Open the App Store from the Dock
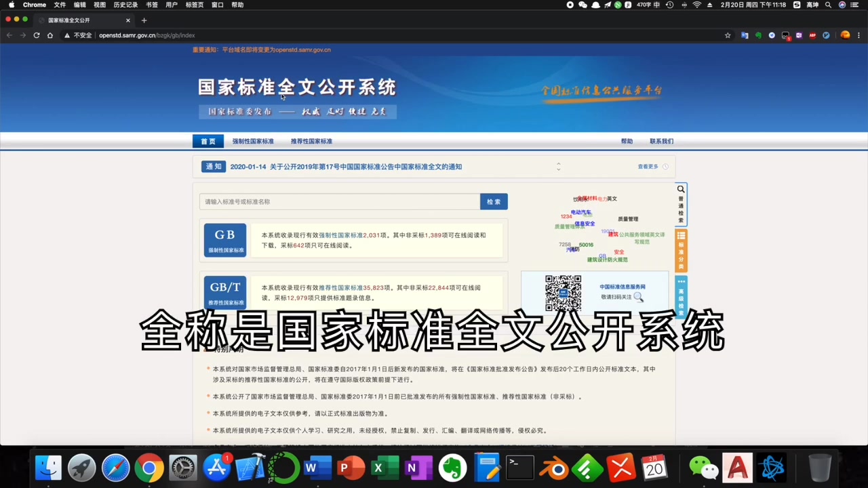868x488 pixels. 217,468
